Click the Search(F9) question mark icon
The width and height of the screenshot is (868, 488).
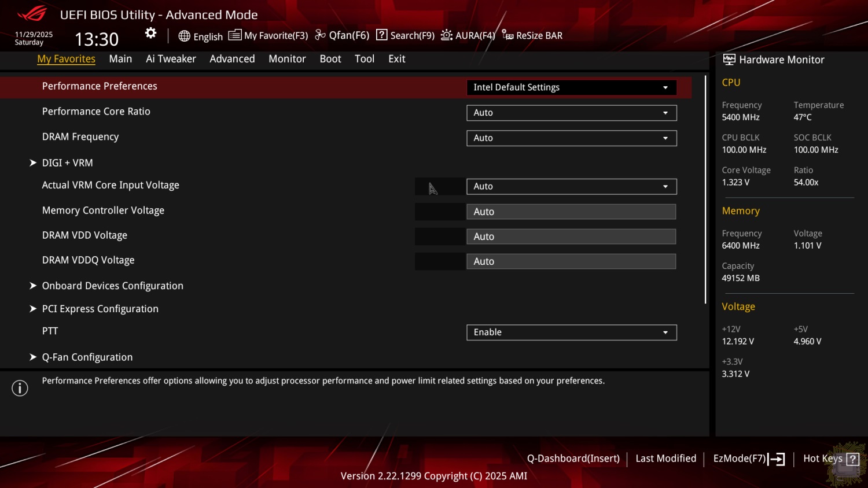click(381, 35)
